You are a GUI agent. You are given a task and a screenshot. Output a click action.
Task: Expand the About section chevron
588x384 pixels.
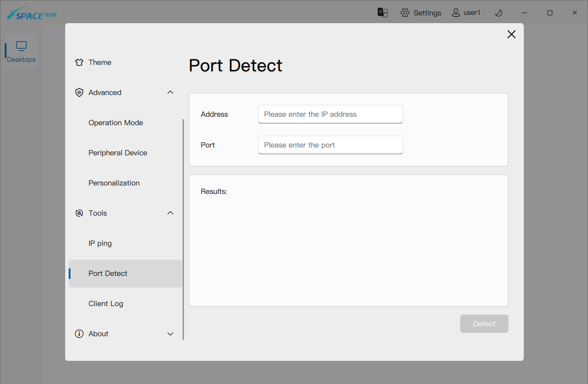pos(170,334)
